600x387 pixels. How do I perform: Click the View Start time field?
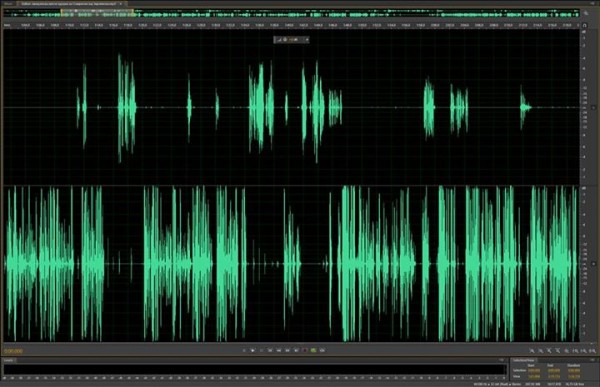[534, 377]
